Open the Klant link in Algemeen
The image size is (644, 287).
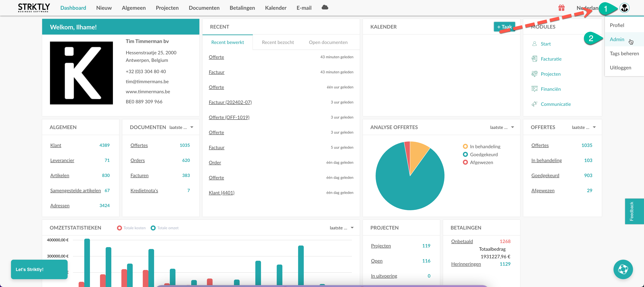[56, 145]
